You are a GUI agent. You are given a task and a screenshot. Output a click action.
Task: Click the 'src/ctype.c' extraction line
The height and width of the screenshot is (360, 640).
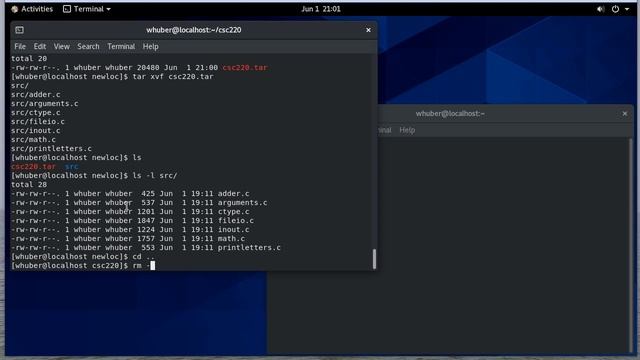(x=36, y=113)
